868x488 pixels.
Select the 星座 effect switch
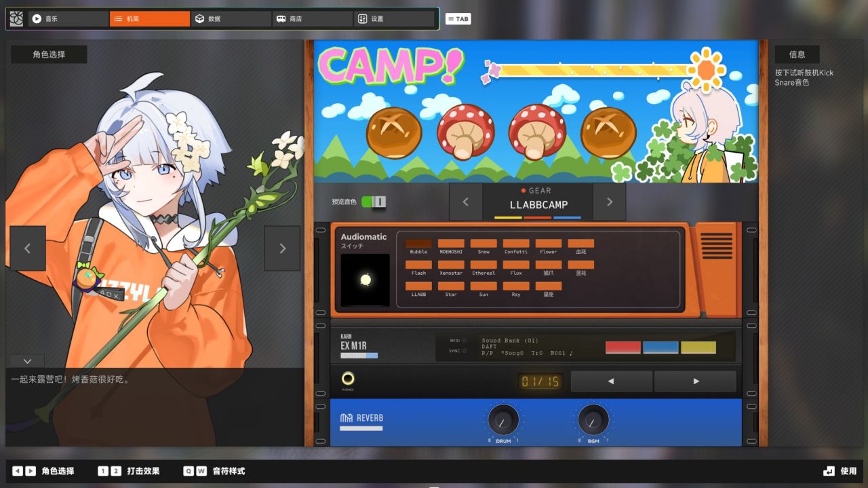pos(549,286)
